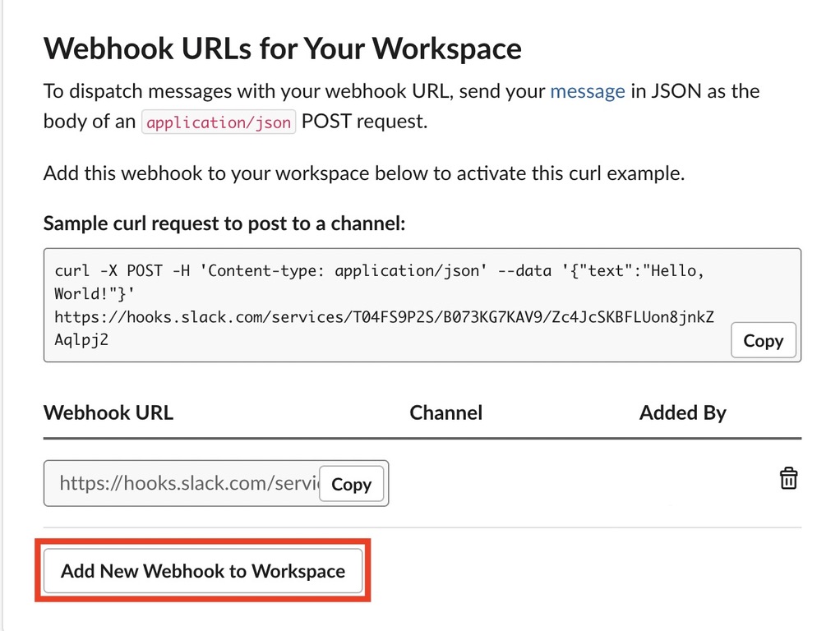Click the Sample curl request label
Image resolution: width=840 pixels, height=631 pixels.
pyautogui.click(x=224, y=223)
